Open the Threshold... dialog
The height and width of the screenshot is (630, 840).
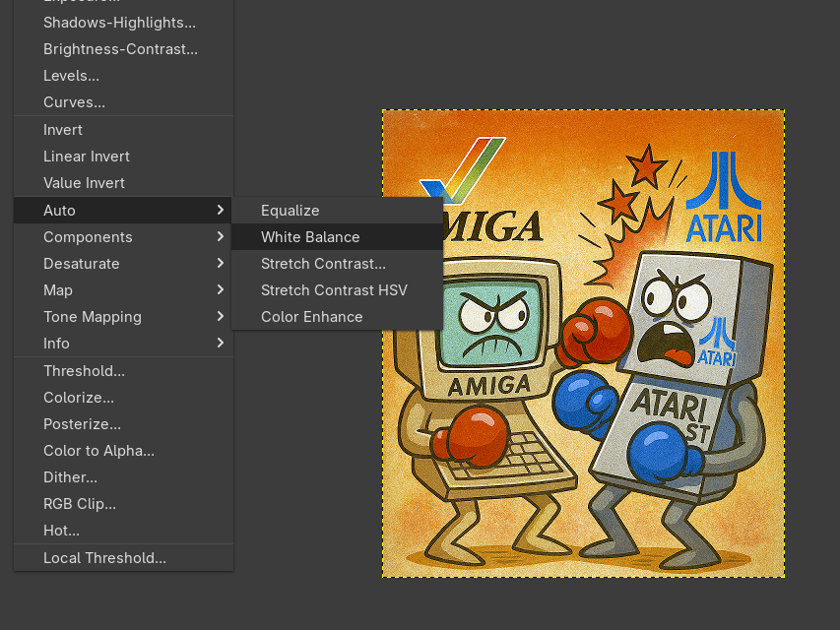point(84,371)
